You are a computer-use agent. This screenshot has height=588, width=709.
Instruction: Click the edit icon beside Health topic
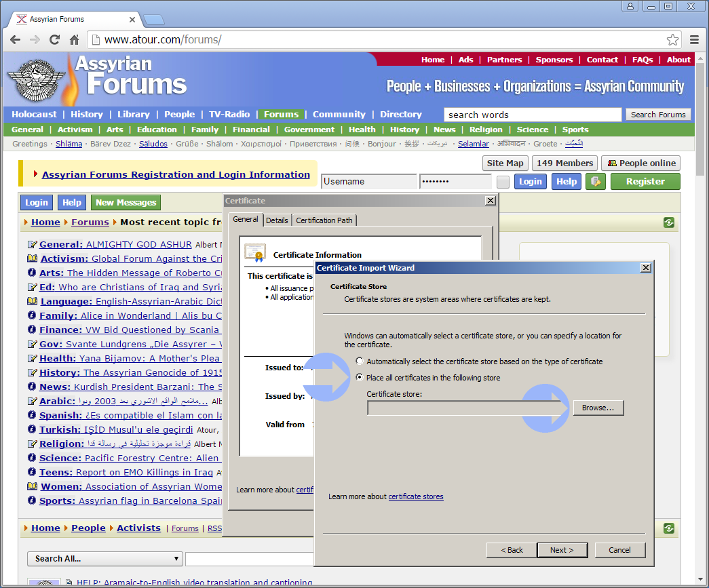[32, 358]
